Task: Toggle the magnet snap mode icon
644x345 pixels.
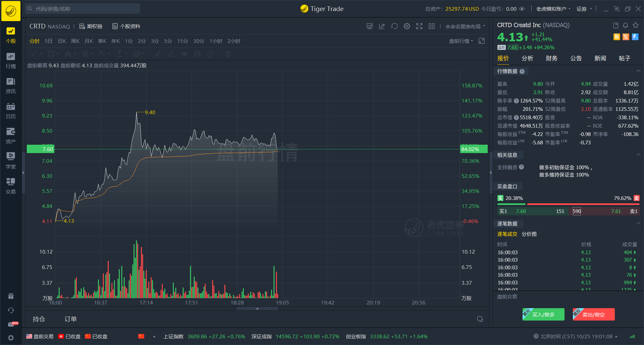Action: click(x=197, y=54)
